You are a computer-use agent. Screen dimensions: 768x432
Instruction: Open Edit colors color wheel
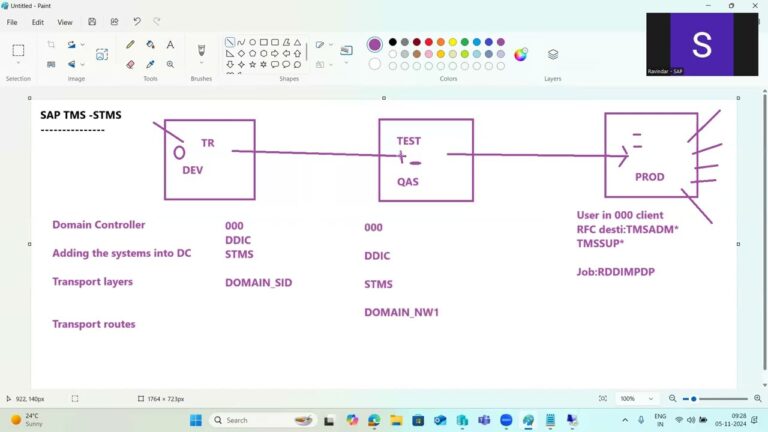[x=521, y=54]
